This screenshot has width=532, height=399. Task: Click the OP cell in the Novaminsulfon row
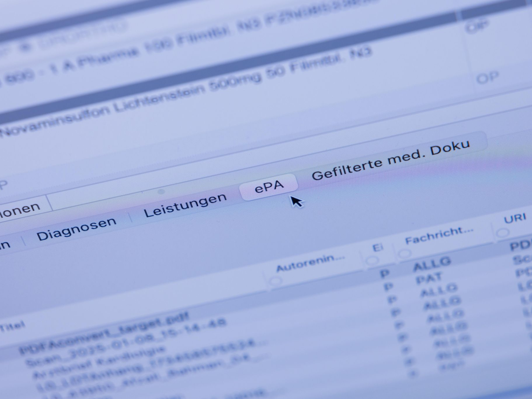click(488, 78)
